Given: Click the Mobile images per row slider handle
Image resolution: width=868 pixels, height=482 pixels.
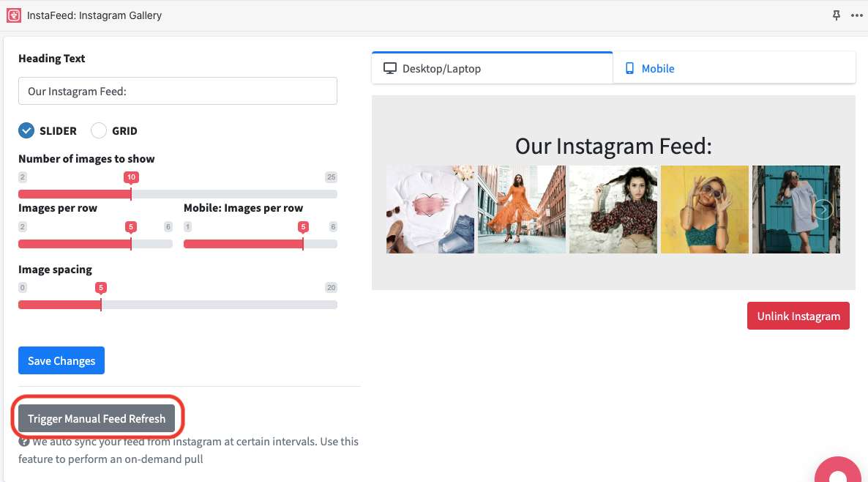Looking at the screenshot, I should 303,243.
